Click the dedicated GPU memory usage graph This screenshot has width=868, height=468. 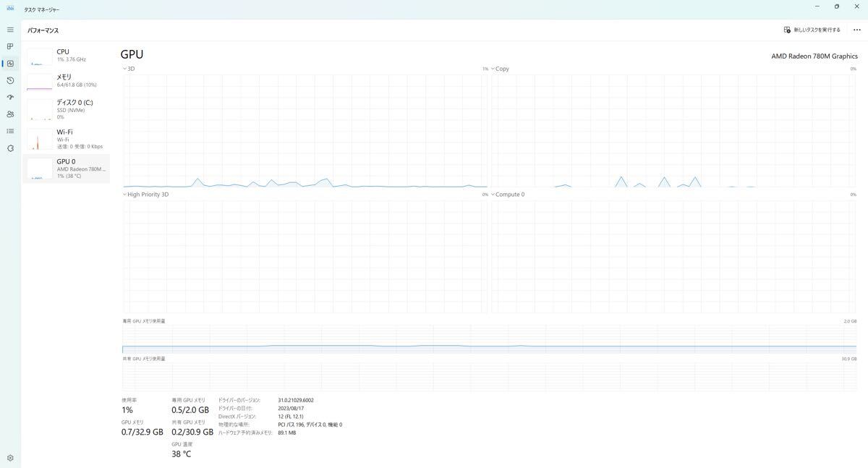click(x=490, y=339)
